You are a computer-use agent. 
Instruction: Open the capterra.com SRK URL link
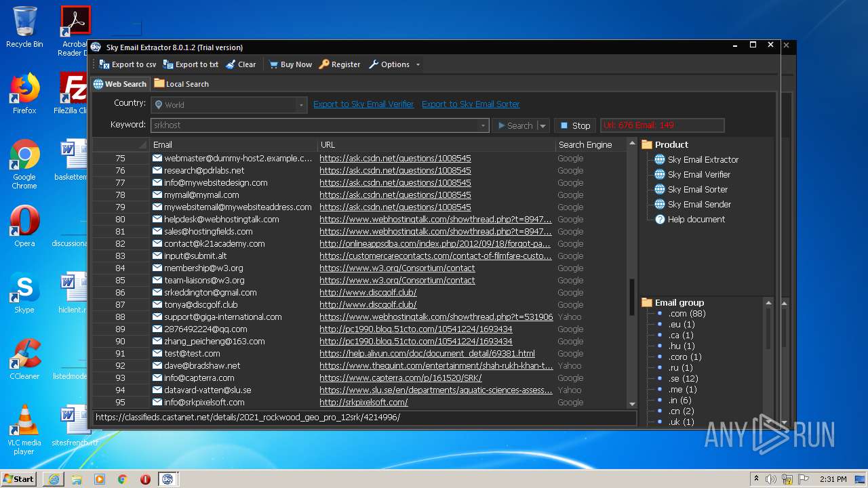(x=400, y=378)
